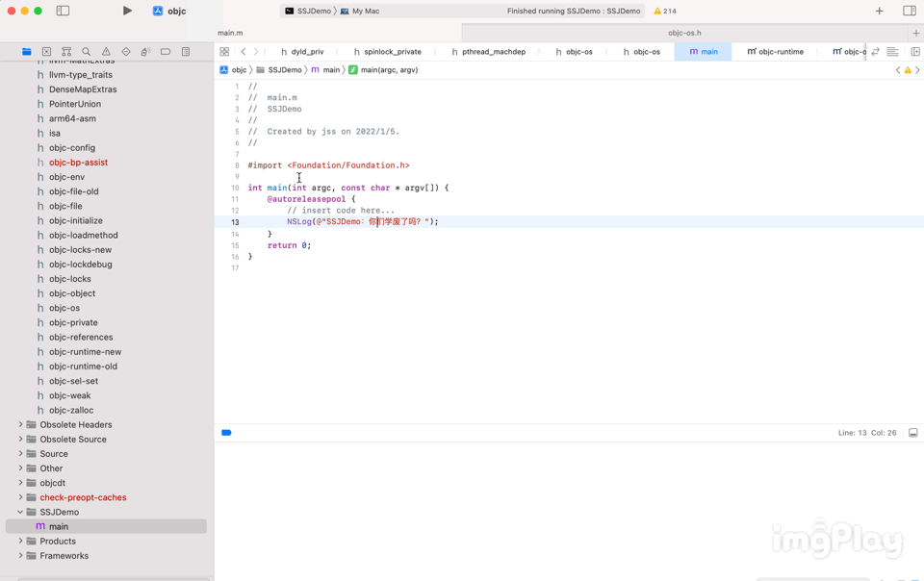Toggle the inspectors panel on the right
The image size is (924, 581).
910,11
